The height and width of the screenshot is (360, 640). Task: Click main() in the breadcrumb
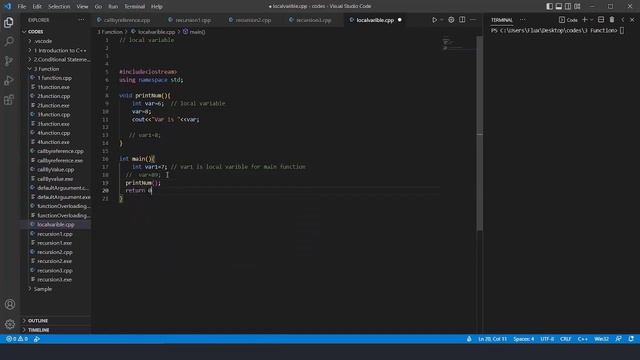pyautogui.click(x=194, y=31)
